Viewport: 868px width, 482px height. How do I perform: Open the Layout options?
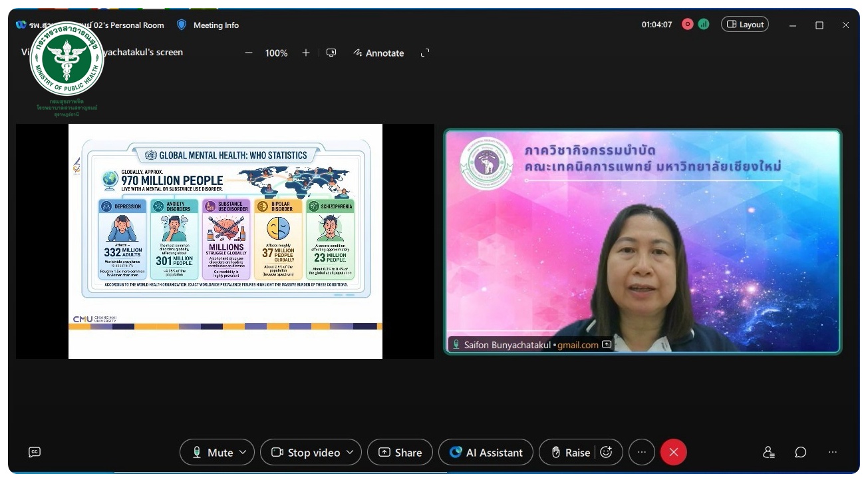pos(745,25)
